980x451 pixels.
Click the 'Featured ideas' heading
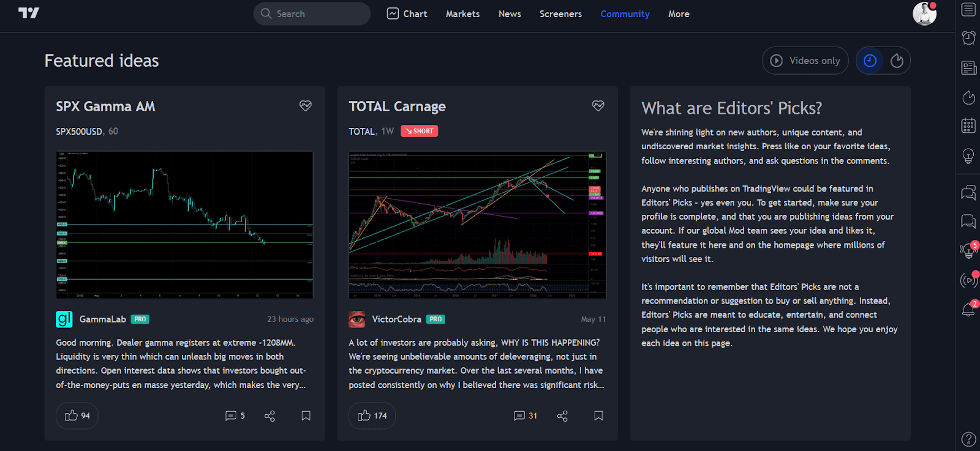tap(102, 61)
